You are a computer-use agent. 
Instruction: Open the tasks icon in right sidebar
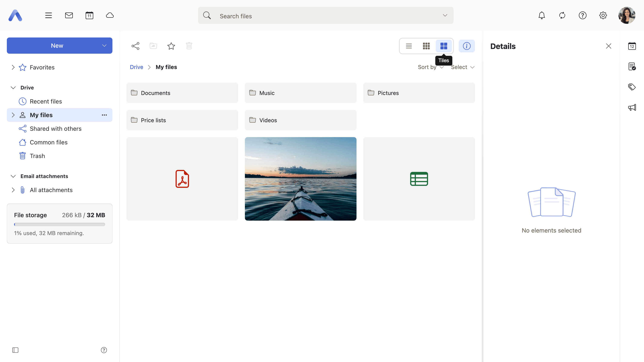point(632,66)
